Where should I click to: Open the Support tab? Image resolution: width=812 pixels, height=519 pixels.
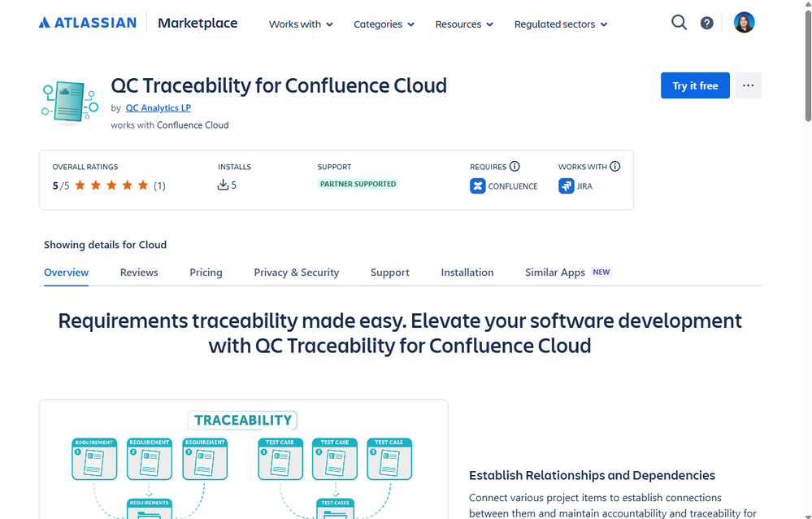(x=390, y=273)
